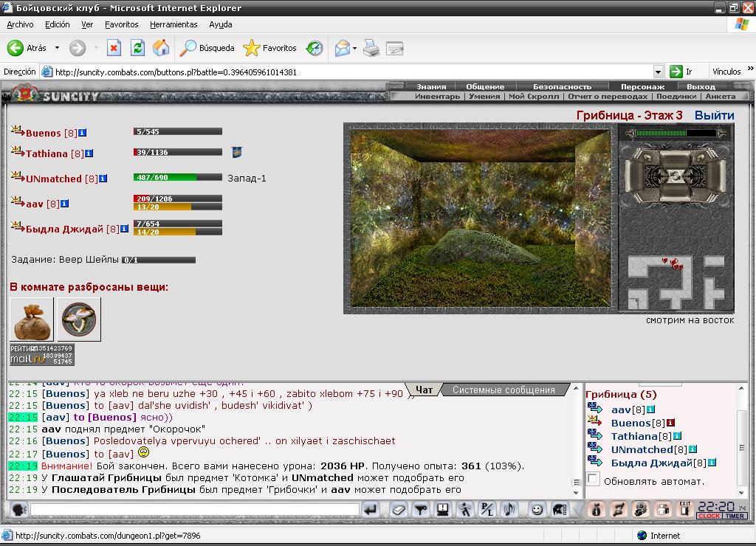This screenshot has height=546, width=756.
Task: Switch to the Чат tab
Action: coord(424,390)
